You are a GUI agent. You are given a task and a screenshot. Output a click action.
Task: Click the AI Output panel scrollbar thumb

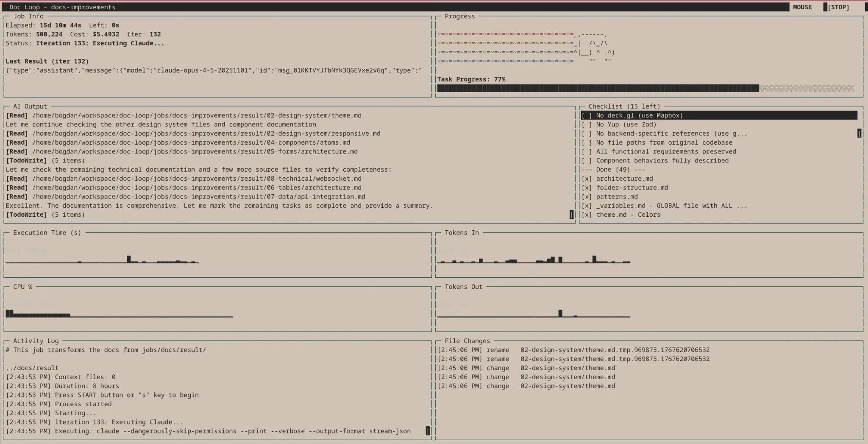pos(571,215)
